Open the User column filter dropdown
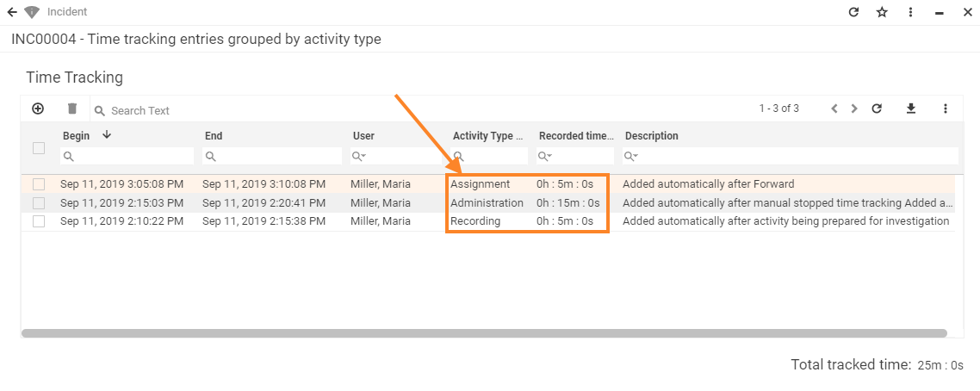The image size is (980, 391). [x=361, y=156]
